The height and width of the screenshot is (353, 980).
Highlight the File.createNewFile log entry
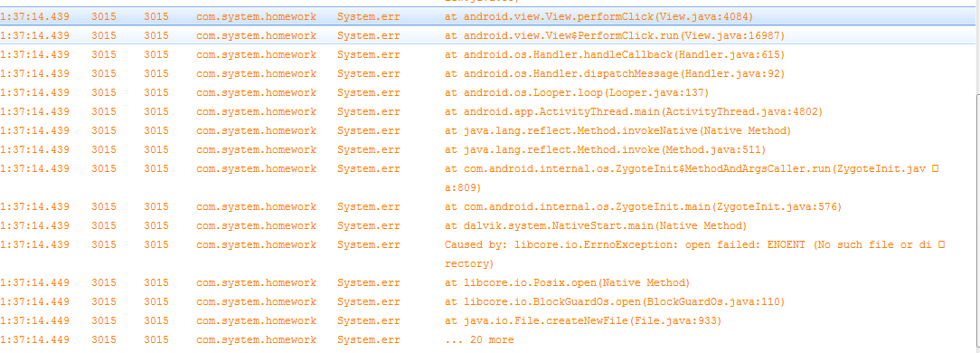pos(487,320)
